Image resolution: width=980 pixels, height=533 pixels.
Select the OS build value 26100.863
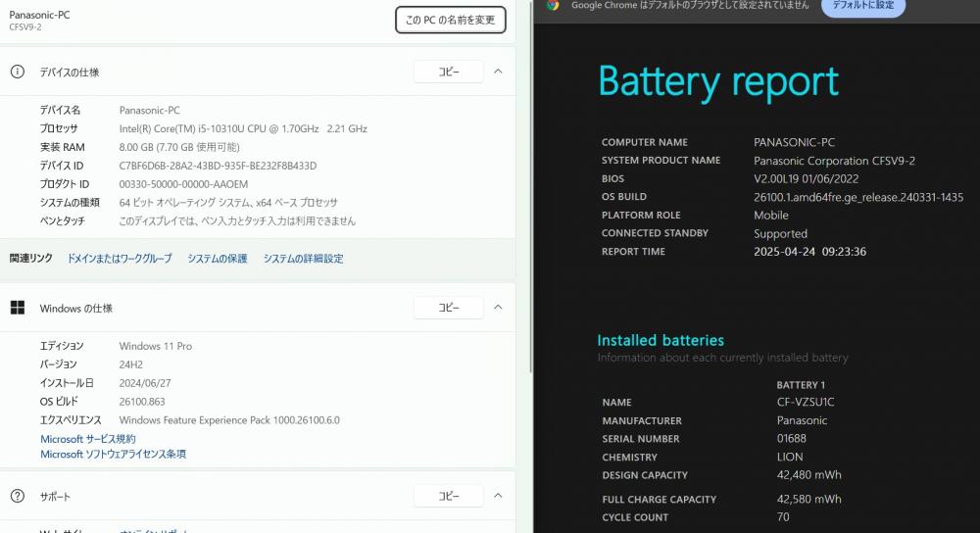coord(142,402)
